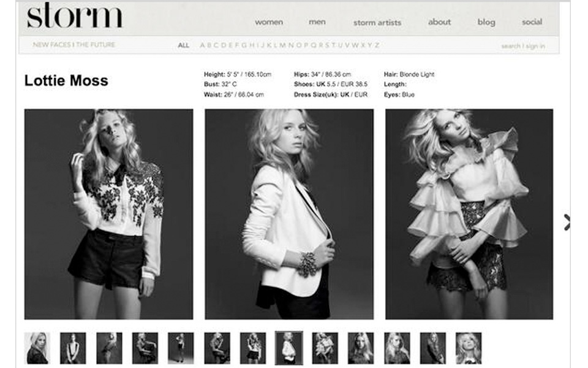Click the search link
Image resolution: width=588 pixels, height=368 pixels.
(x=510, y=46)
